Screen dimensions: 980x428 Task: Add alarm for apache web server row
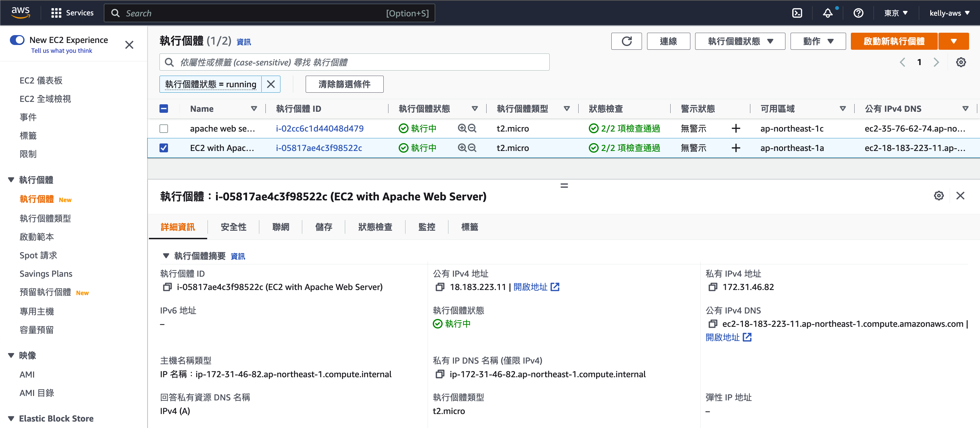click(x=736, y=128)
